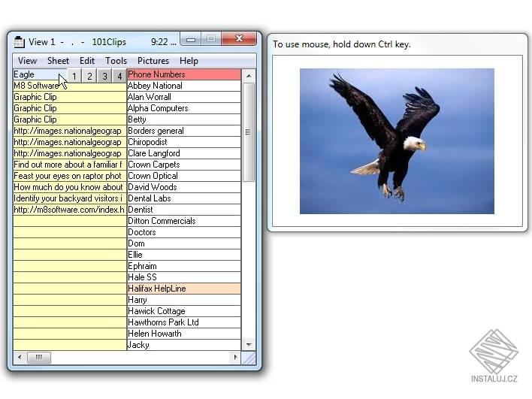This screenshot has width=532, height=399.
Task: Select the Doctors entry
Action: (184, 232)
